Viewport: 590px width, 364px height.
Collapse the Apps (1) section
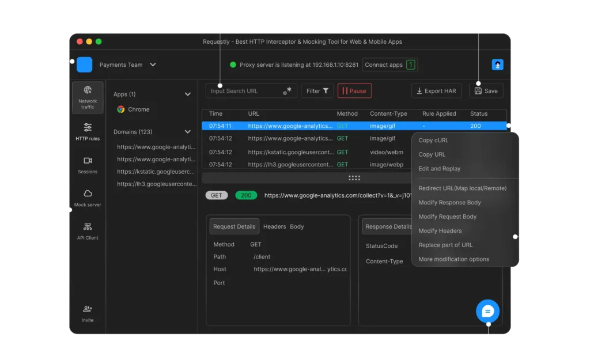[187, 94]
